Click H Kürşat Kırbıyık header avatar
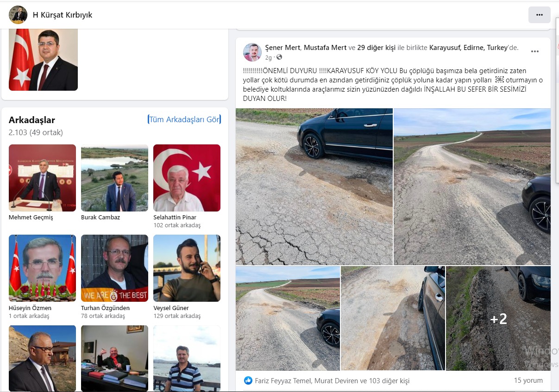The height and width of the screenshot is (392, 559). point(18,15)
